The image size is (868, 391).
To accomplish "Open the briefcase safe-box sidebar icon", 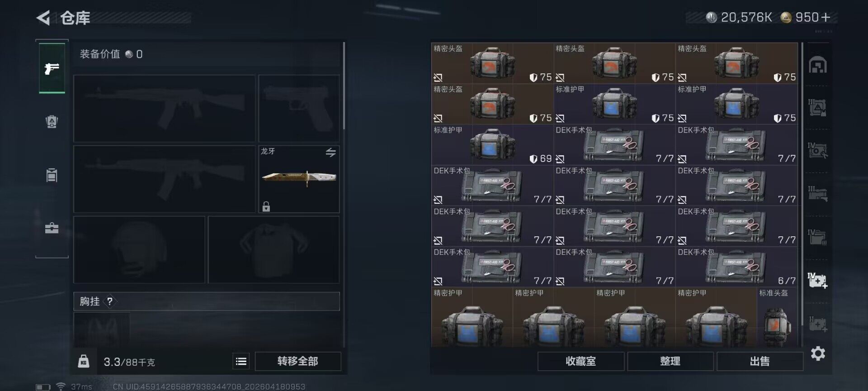I will click(x=52, y=228).
